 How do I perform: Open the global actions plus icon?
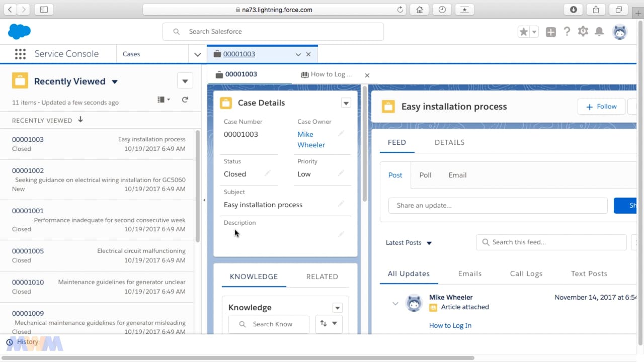pyautogui.click(x=551, y=32)
